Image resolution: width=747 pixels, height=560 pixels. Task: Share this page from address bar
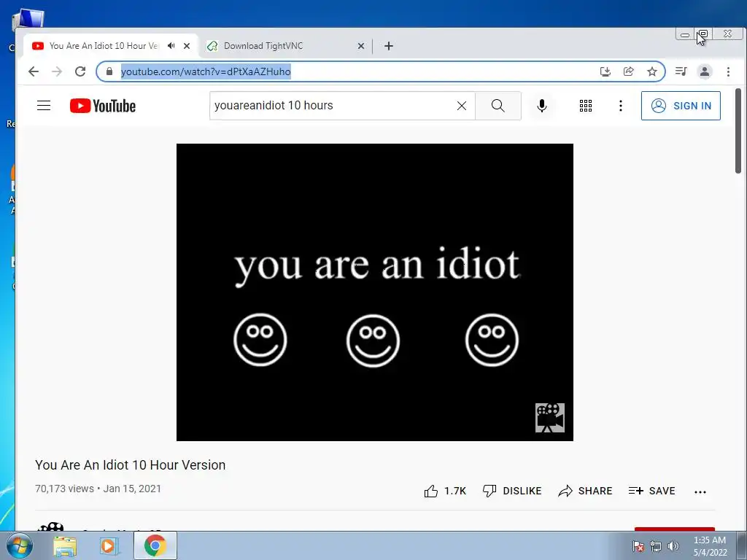point(628,71)
